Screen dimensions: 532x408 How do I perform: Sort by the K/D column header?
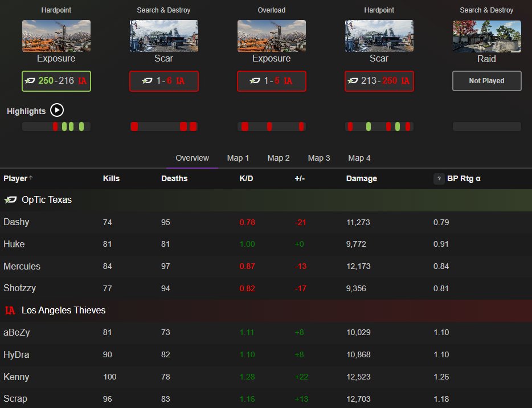[x=246, y=178]
